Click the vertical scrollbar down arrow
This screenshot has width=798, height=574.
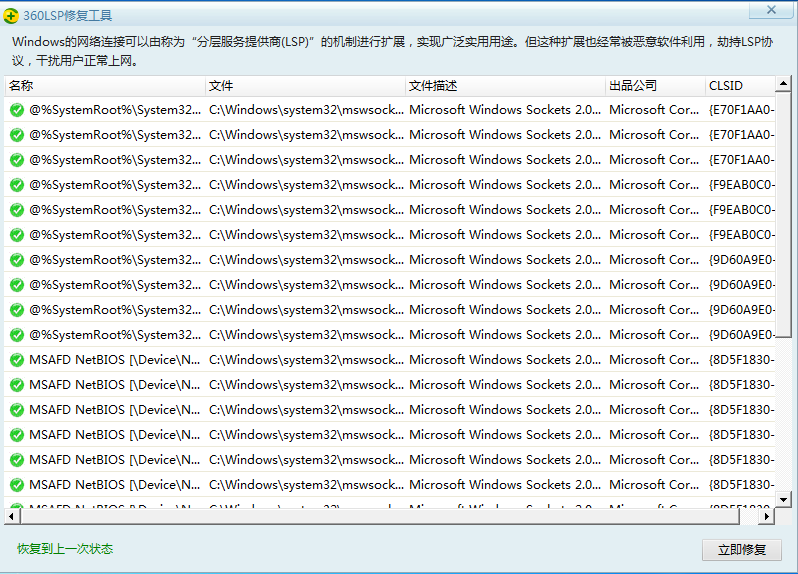tap(783, 500)
